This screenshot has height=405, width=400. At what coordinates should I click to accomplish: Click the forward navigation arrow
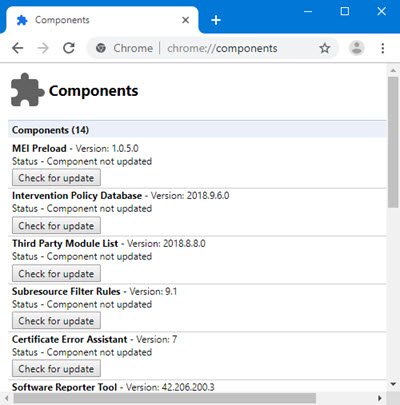pyautogui.click(x=43, y=48)
